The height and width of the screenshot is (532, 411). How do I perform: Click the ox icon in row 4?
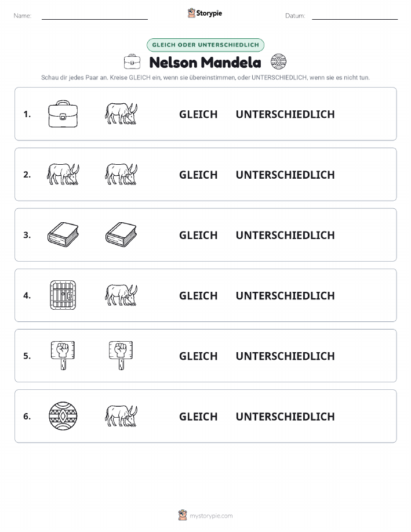tap(121, 295)
